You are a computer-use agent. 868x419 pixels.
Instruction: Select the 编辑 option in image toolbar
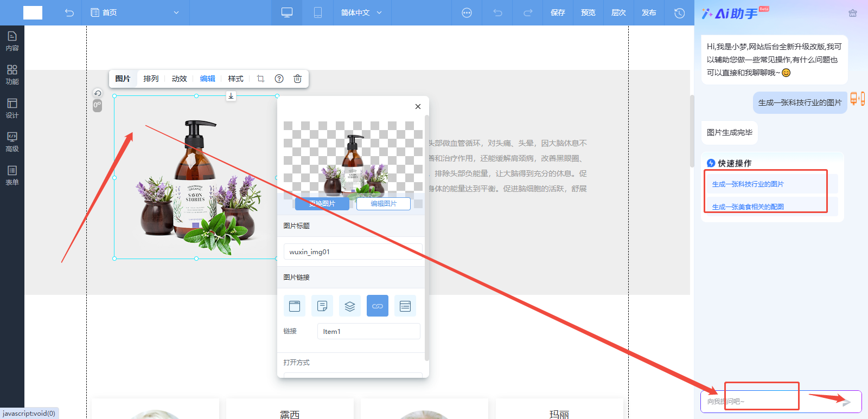[207, 79]
